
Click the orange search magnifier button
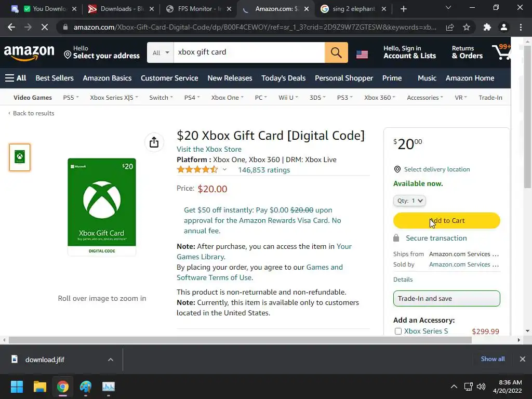(336, 52)
